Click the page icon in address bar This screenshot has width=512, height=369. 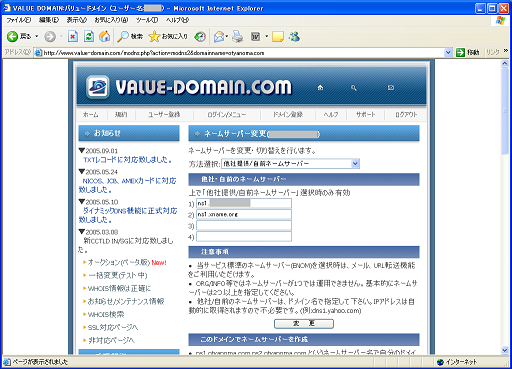(38, 53)
